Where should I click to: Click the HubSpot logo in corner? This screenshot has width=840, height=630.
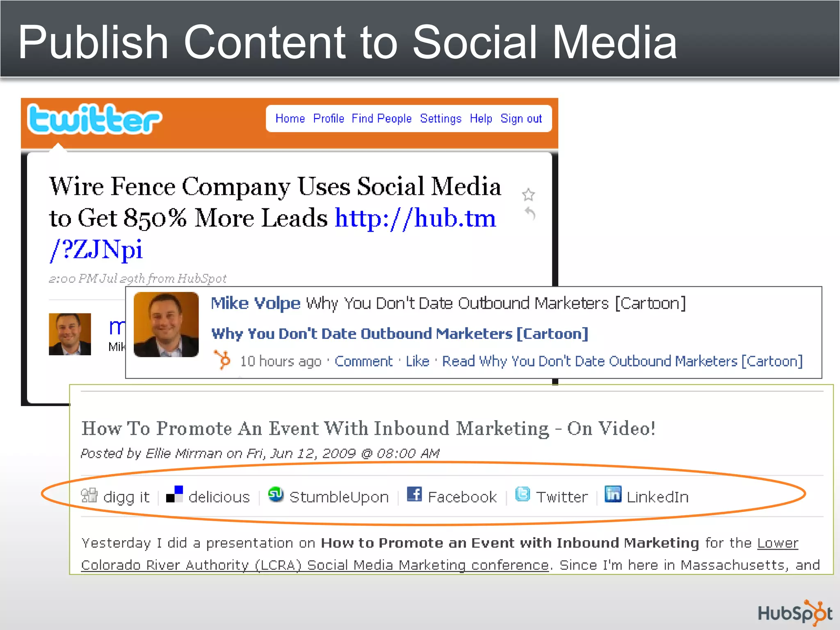point(795,613)
